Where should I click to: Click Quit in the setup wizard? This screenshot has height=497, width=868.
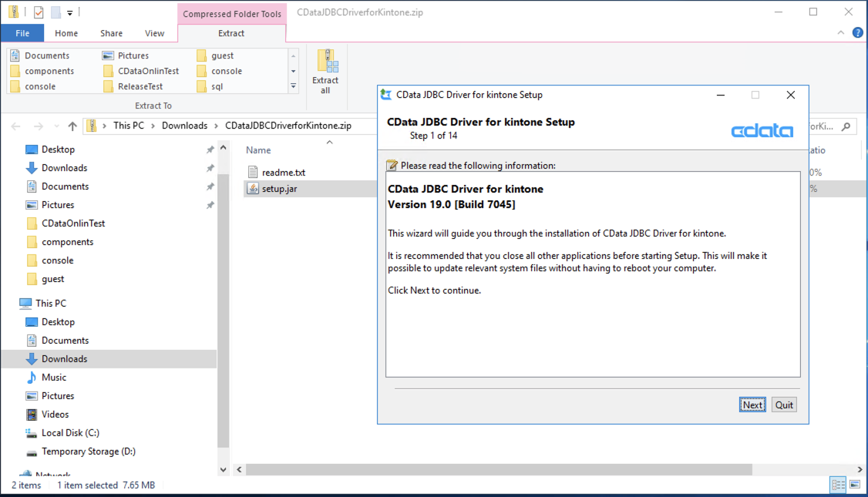[x=784, y=405]
